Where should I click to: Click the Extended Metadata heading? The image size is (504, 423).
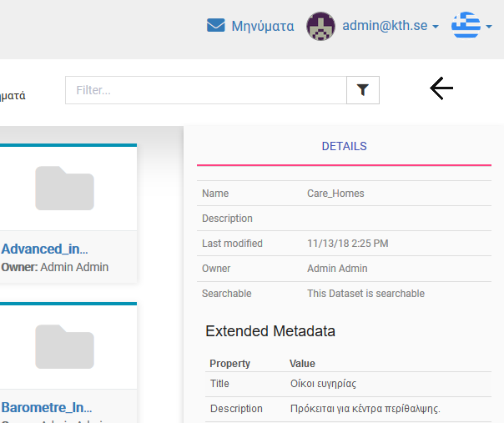click(x=270, y=331)
